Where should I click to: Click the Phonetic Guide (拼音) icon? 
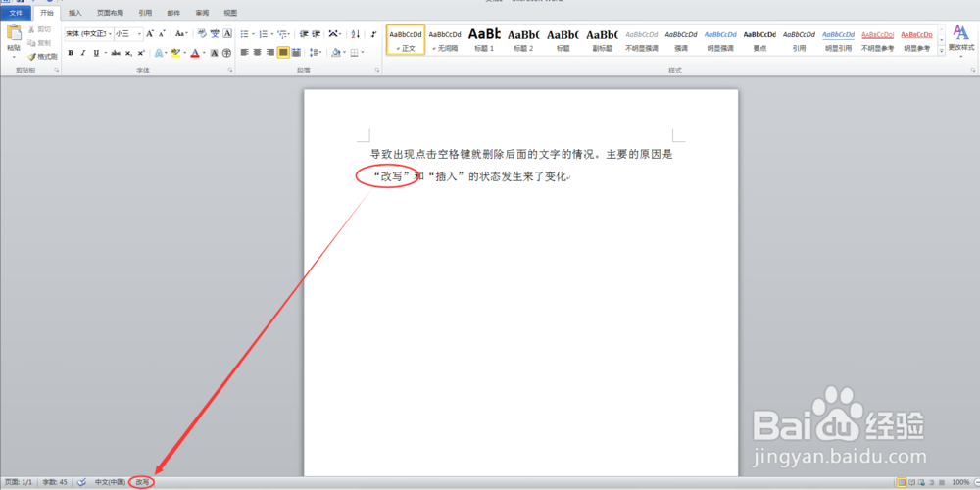pyautogui.click(x=215, y=33)
